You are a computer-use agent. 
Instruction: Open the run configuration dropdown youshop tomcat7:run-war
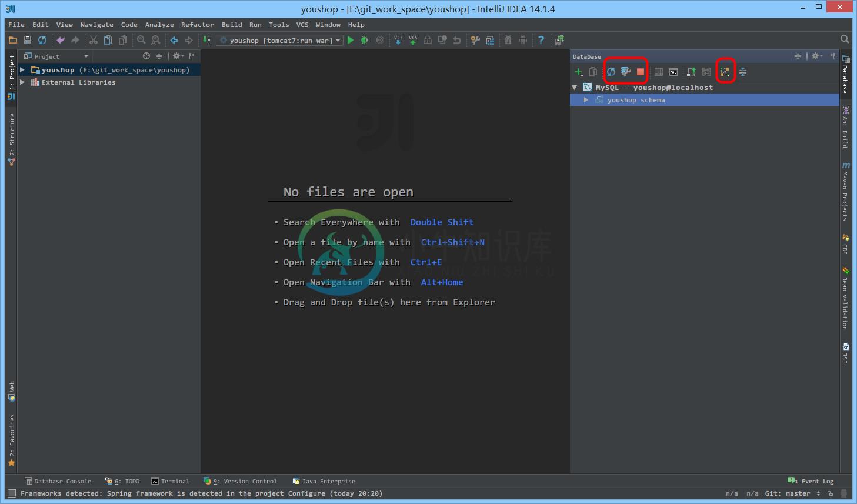click(280, 40)
